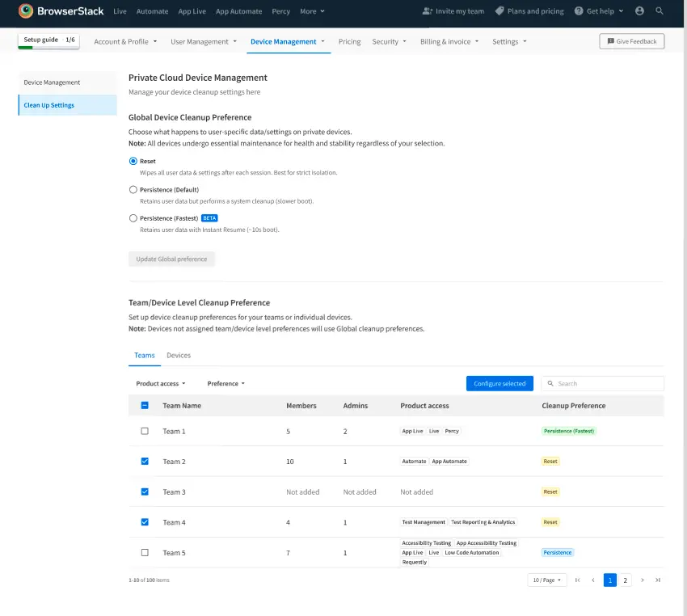Jump to the last page using the pagination arrow

[x=658, y=580]
